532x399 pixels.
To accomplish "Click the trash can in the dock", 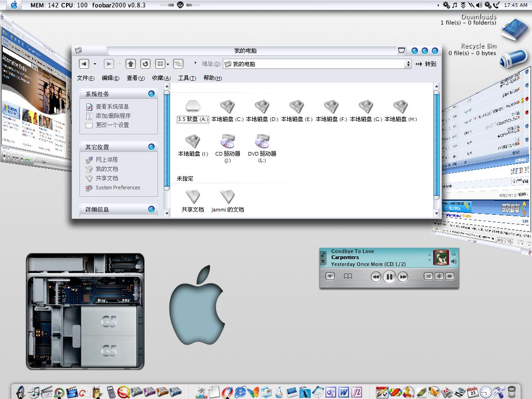I will point(512,392).
